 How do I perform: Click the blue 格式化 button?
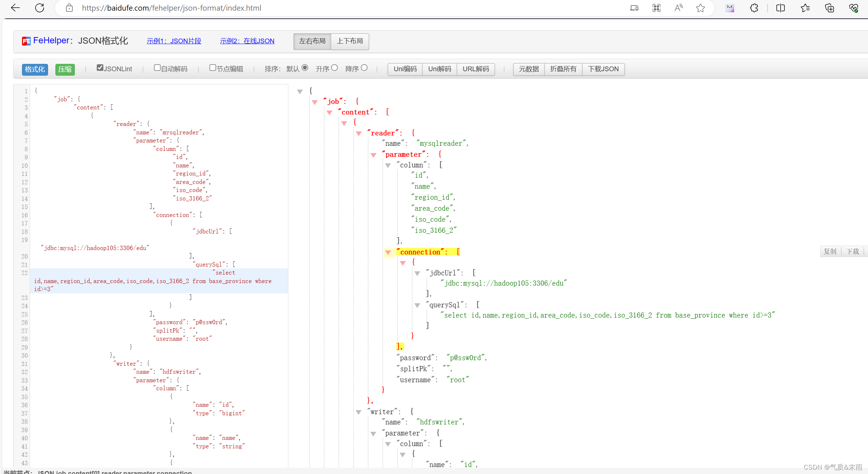click(35, 69)
